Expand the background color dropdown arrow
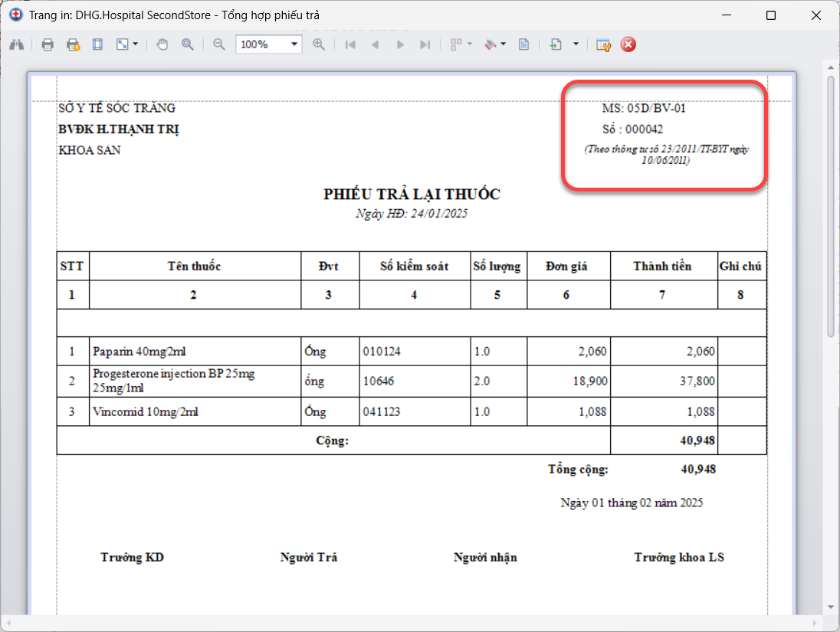Image resolution: width=840 pixels, height=632 pixels. (x=503, y=44)
